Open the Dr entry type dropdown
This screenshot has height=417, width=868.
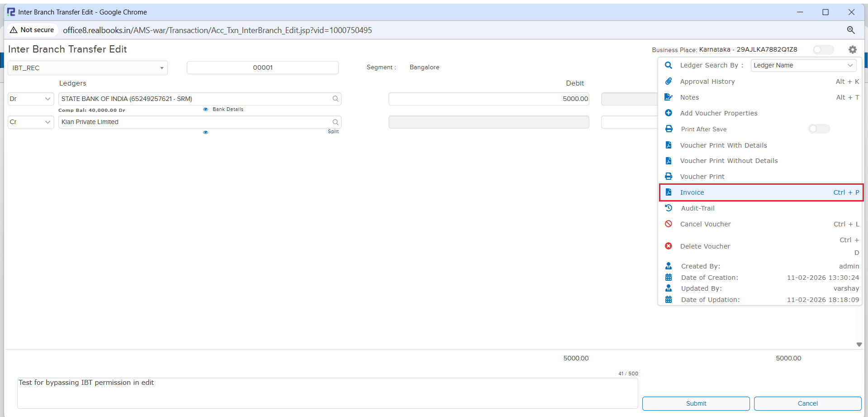[31, 99]
